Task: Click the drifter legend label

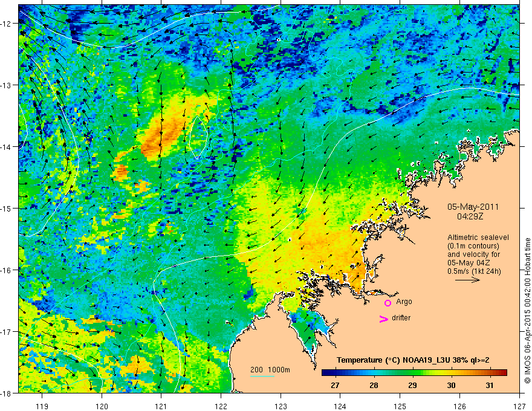Action: coord(401,318)
